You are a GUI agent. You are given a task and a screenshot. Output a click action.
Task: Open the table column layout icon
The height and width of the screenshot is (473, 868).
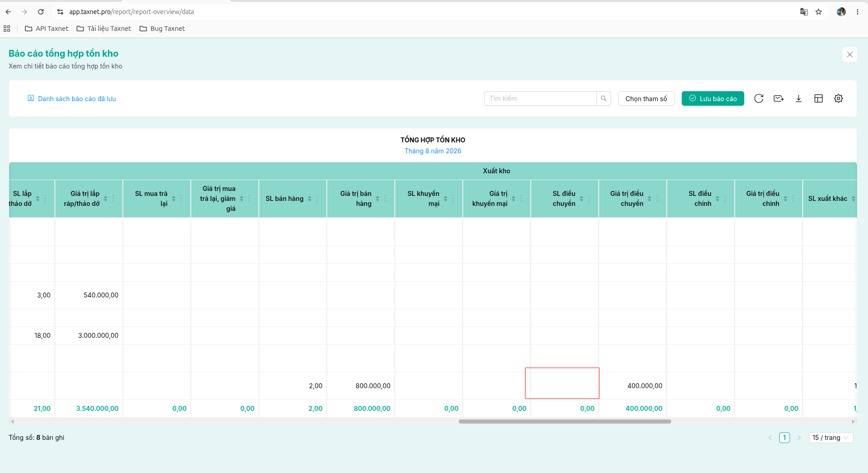(x=819, y=98)
